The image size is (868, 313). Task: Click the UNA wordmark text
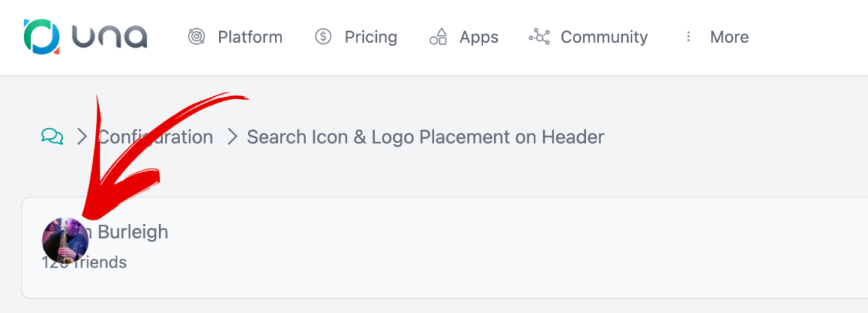coord(110,37)
